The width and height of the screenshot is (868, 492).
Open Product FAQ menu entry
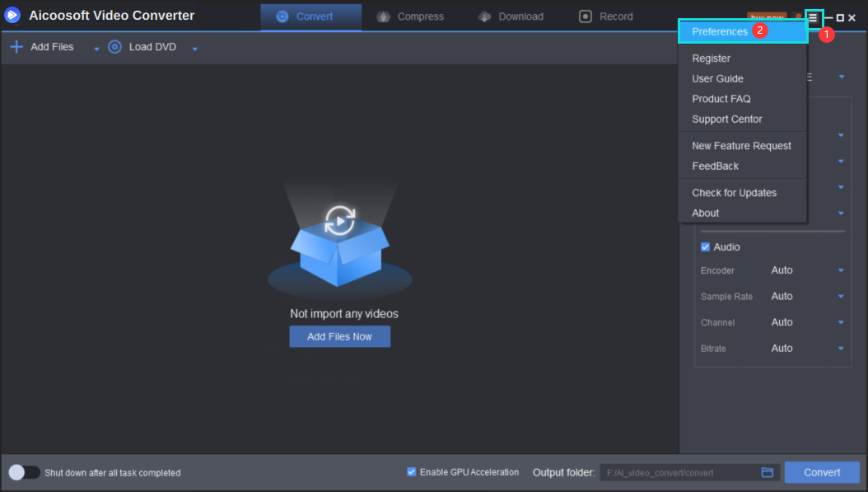tap(743, 99)
